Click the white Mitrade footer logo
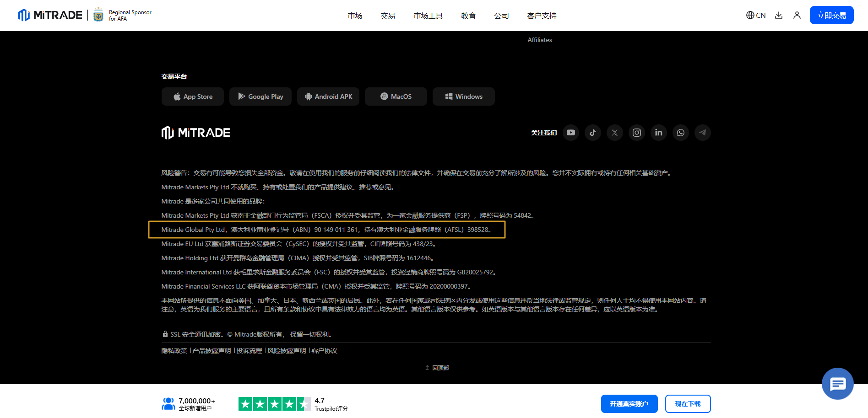 pyautogui.click(x=195, y=133)
